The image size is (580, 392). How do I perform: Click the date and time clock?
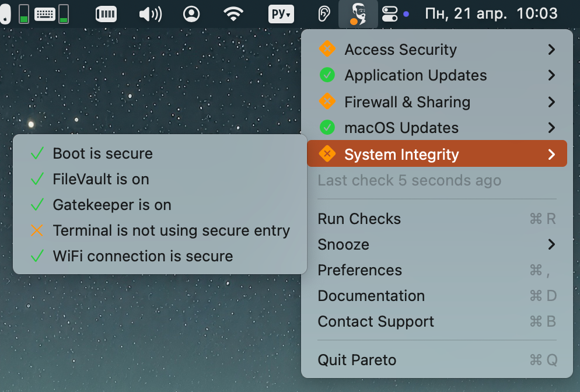click(491, 14)
